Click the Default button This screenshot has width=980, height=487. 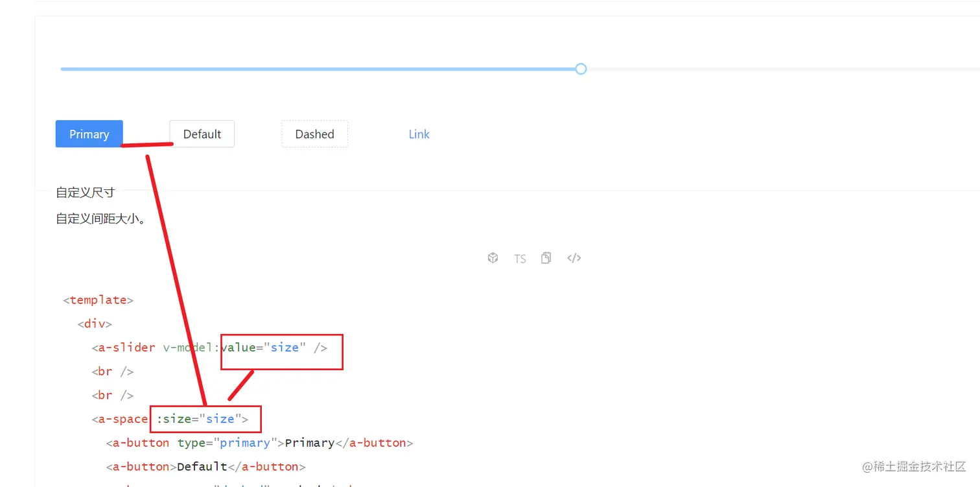(202, 134)
